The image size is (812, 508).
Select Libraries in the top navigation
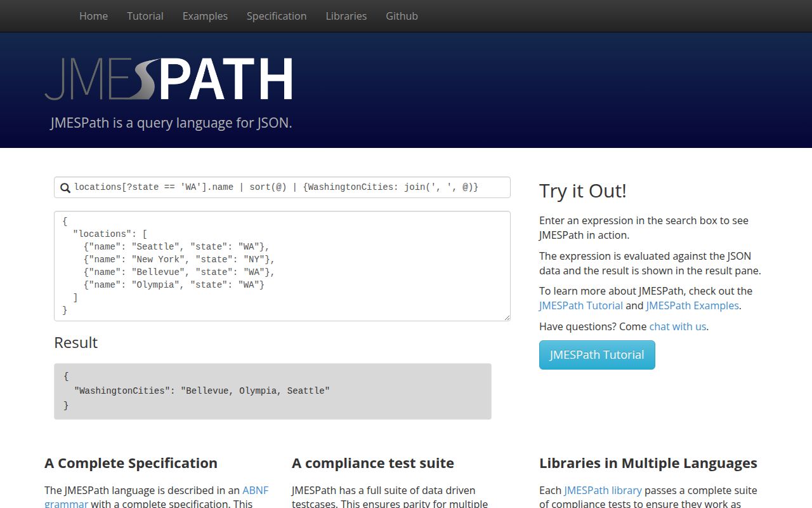pos(346,16)
